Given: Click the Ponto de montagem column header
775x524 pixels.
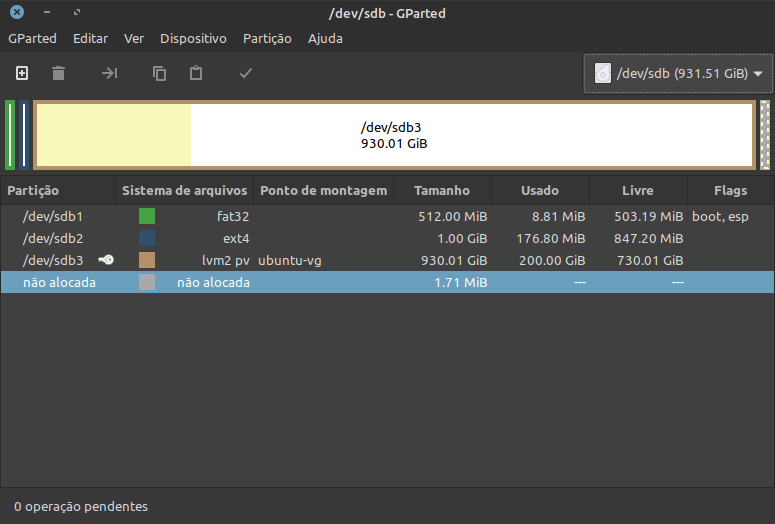Looking at the screenshot, I should pos(323,190).
